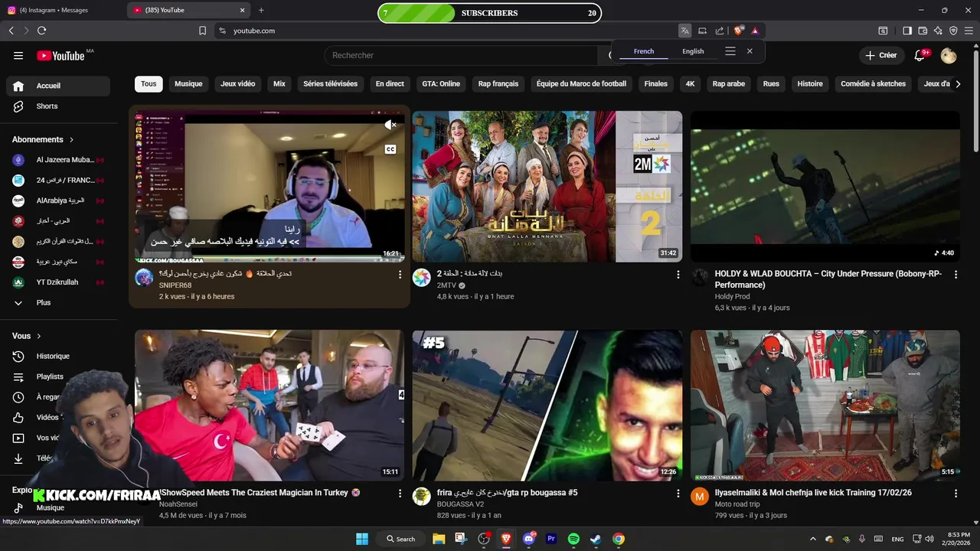
Task: Select the En direct filter chip
Action: click(390, 84)
